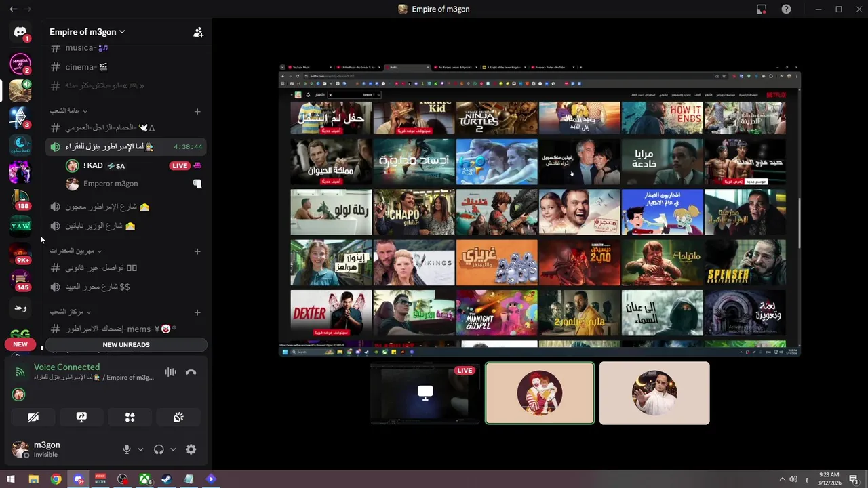
Task: Click the voice connection signal icon
Action: (x=20, y=372)
